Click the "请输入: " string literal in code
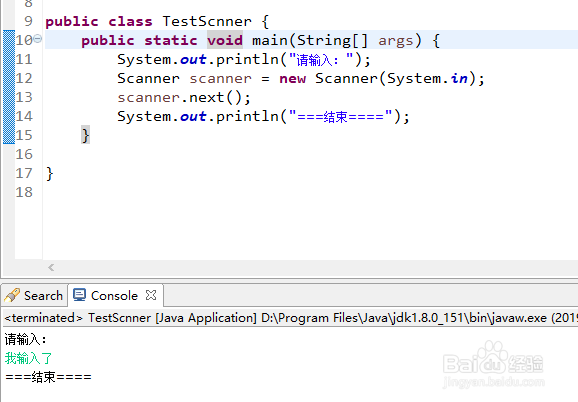Viewport: 578px width, 402px height. [x=321, y=59]
